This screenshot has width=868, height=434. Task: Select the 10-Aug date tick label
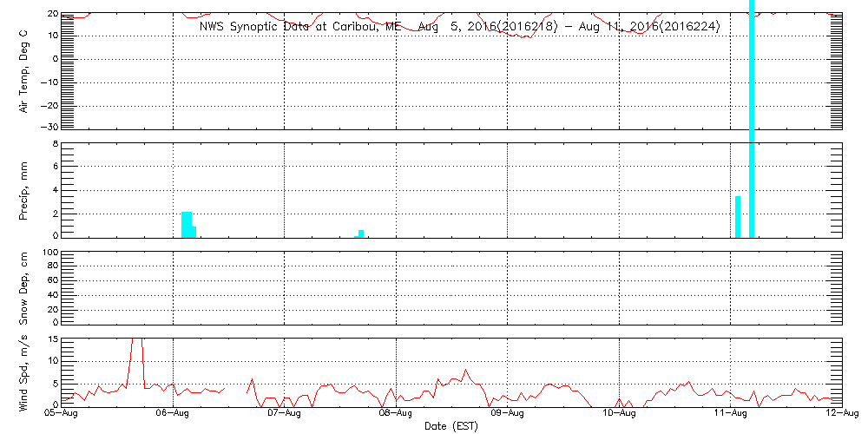[619, 415]
